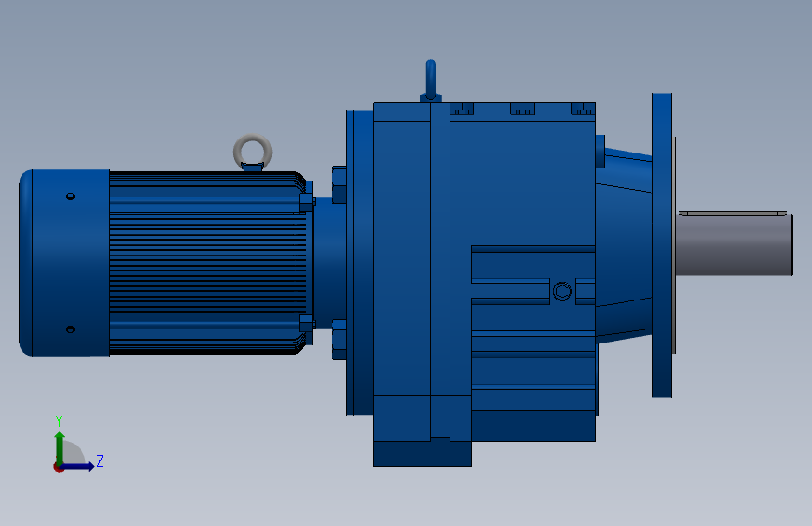
Task: Select the gray output shaft
Action: click(734, 245)
